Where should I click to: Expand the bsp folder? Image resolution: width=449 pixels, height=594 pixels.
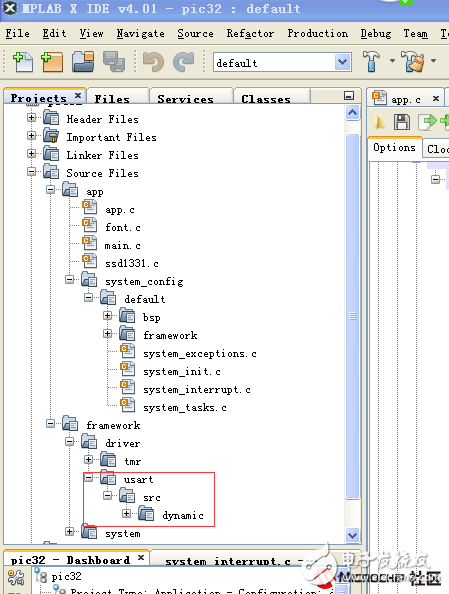click(x=108, y=316)
